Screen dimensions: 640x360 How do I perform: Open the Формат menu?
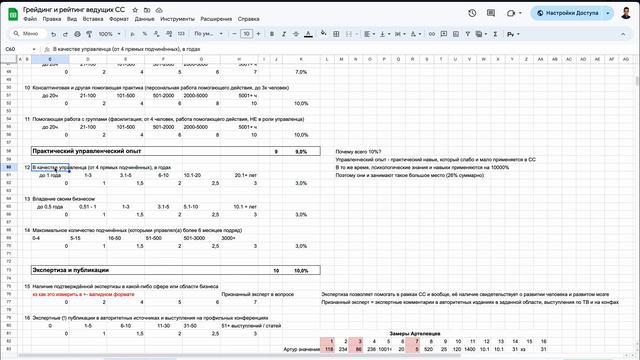[x=119, y=19]
